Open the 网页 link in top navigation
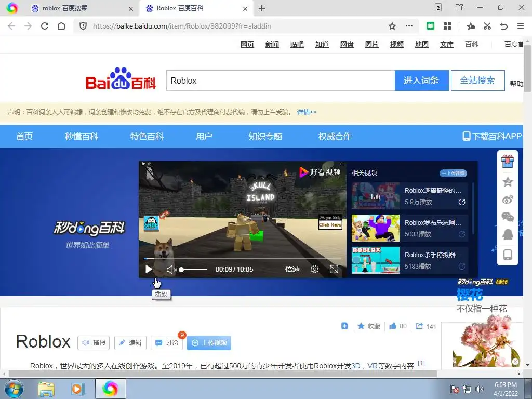 point(247,44)
